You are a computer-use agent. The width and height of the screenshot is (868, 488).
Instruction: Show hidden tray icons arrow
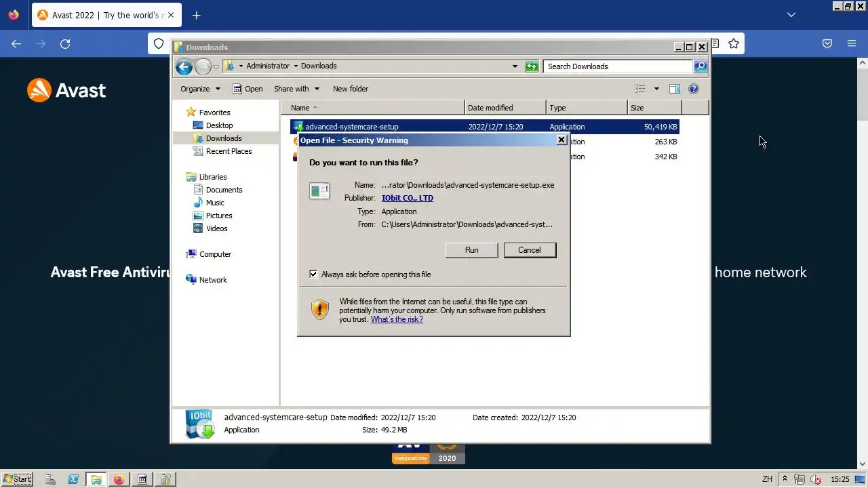[785, 479]
